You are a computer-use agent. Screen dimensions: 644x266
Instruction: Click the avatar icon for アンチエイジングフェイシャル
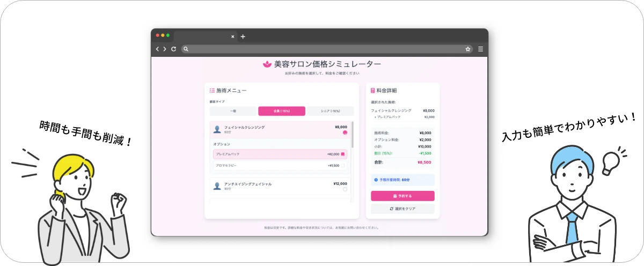point(217,186)
